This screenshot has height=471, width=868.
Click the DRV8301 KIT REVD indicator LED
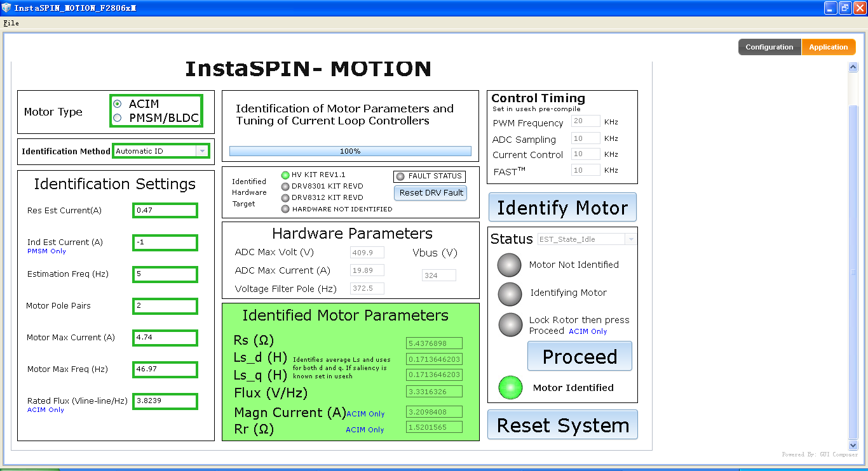[285, 187]
